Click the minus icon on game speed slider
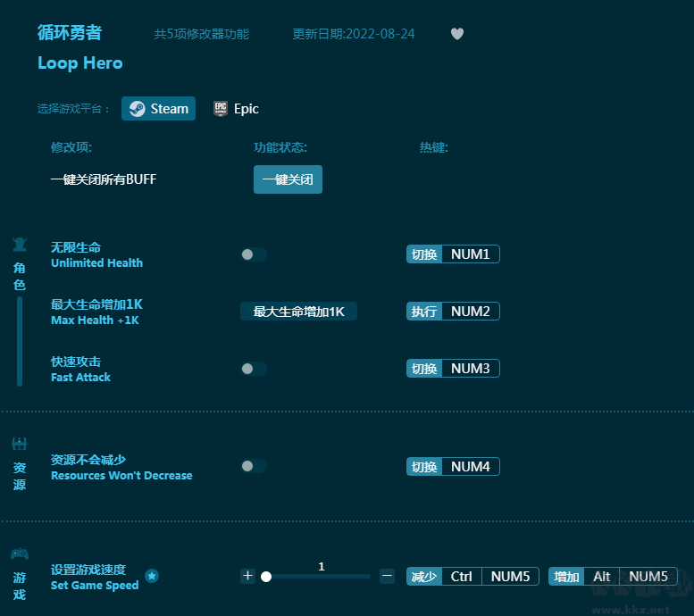This screenshot has height=616, width=694. [388, 576]
